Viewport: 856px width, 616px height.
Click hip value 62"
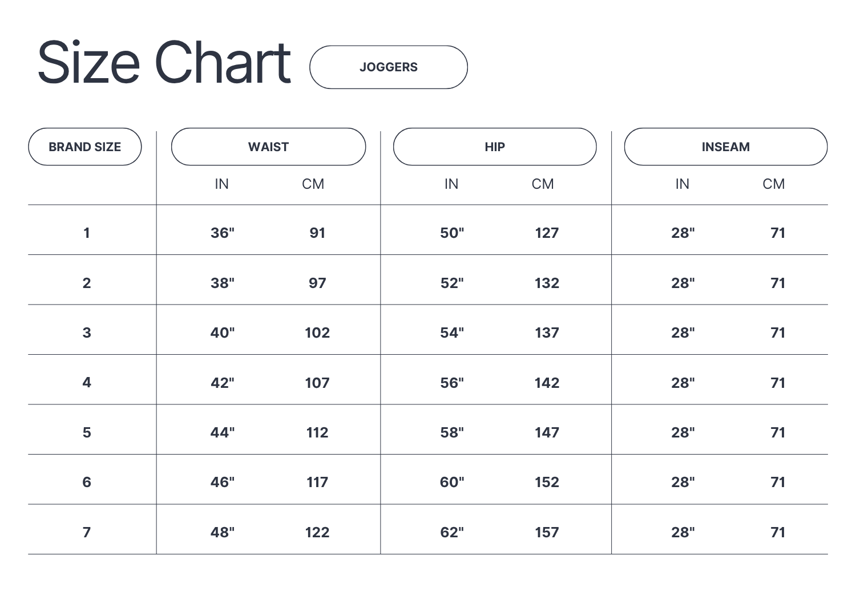pyautogui.click(x=451, y=532)
